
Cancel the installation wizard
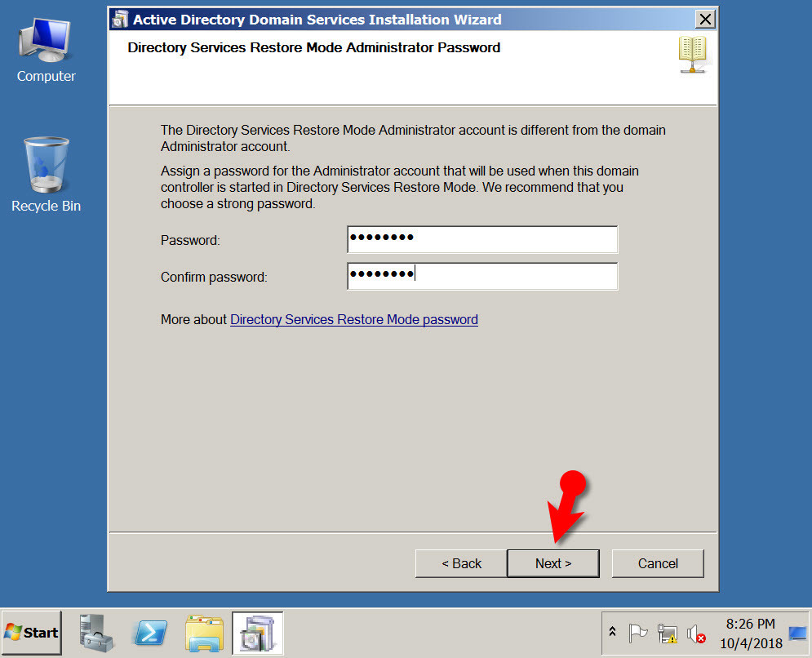pos(658,563)
